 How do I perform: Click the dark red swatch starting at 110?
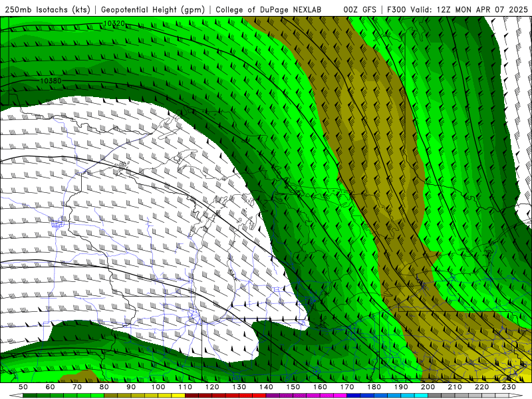[x=192, y=396]
